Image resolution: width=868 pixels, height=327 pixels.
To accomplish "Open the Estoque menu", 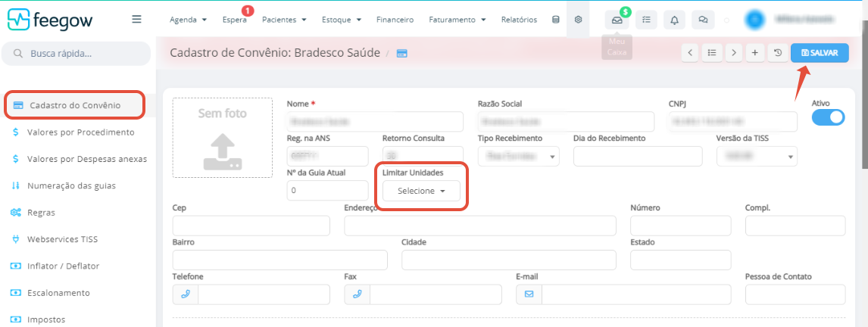I will [x=342, y=20].
